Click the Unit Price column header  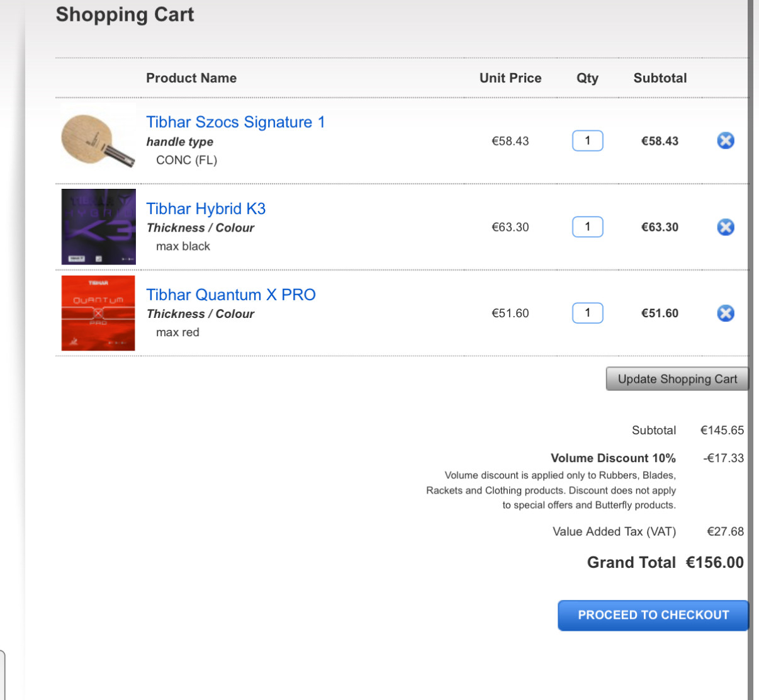click(510, 78)
